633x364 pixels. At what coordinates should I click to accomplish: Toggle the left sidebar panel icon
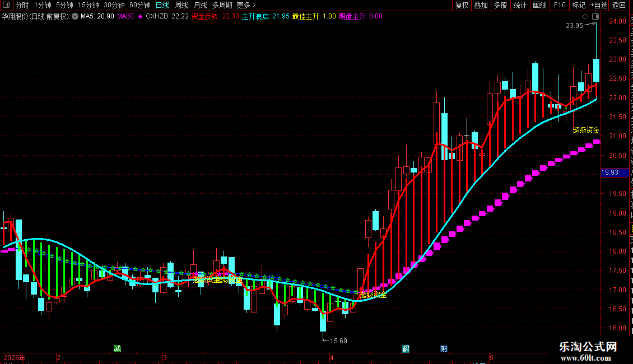click(6, 5)
